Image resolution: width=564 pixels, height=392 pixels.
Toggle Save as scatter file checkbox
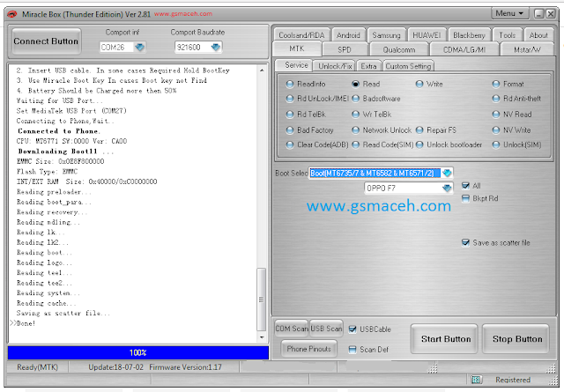coord(465,243)
